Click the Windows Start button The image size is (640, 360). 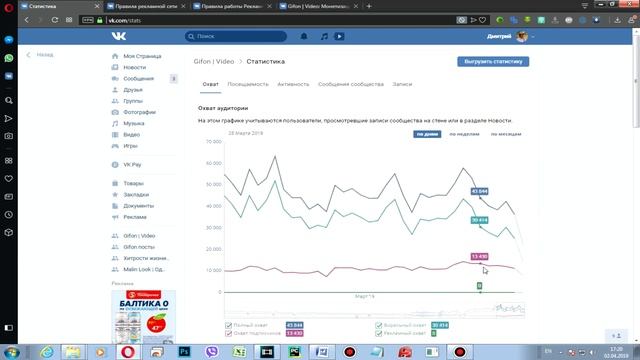click(x=11, y=352)
